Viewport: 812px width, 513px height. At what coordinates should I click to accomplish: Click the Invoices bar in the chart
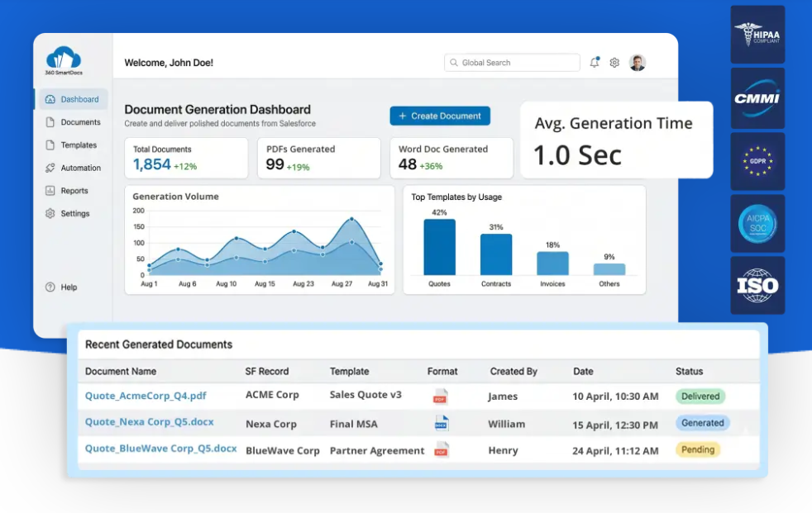point(552,264)
